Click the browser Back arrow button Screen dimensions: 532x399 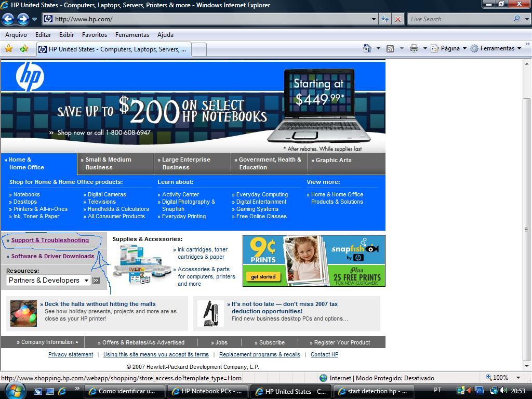coord(8,19)
